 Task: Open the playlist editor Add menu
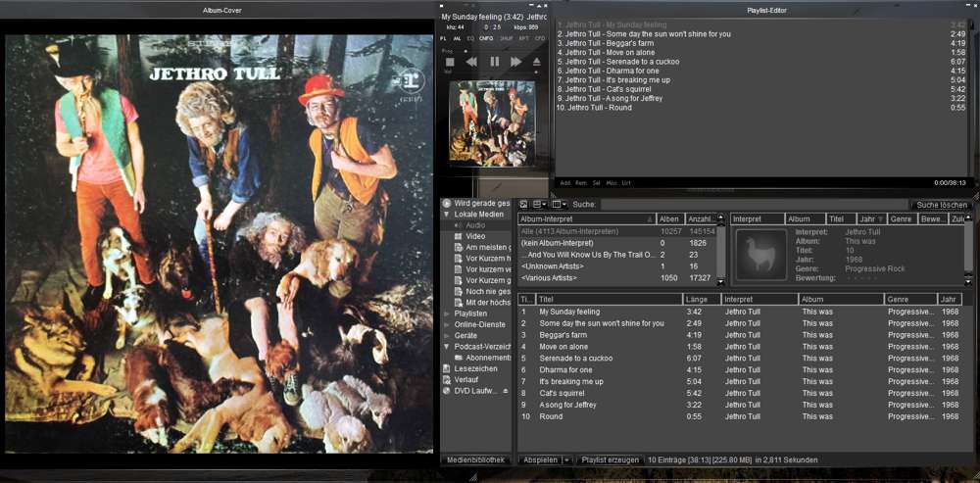click(x=564, y=182)
